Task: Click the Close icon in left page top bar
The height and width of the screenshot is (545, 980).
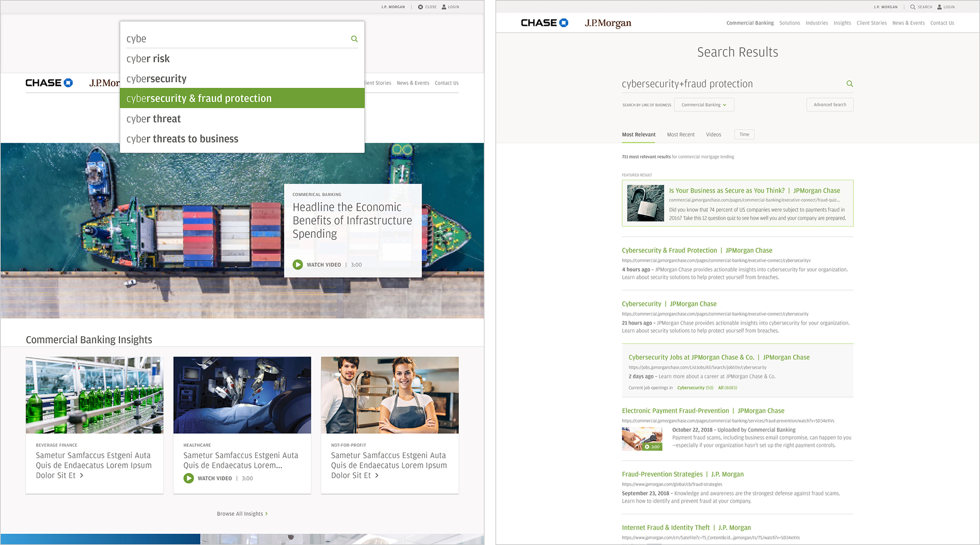Action: (x=421, y=7)
